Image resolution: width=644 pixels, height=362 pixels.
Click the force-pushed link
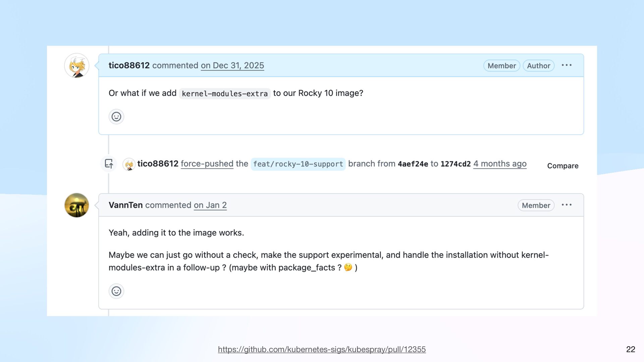click(207, 164)
